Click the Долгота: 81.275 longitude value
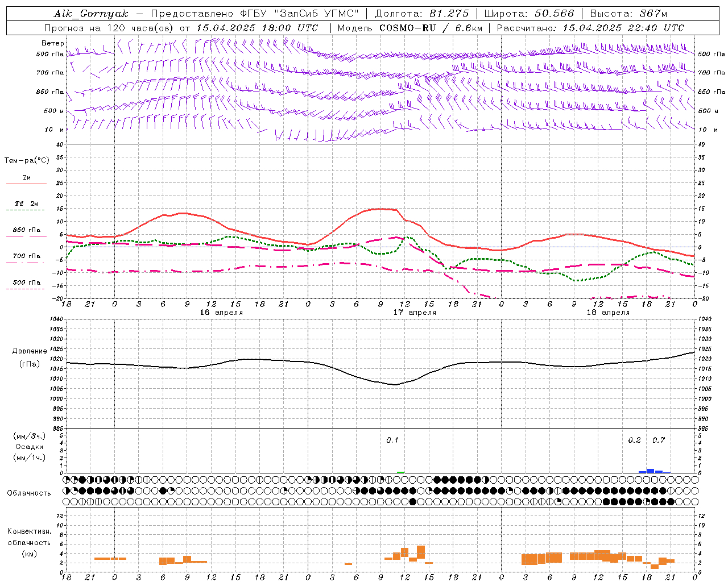This screenshot has height=582, width=728. click(x=422, y=14)
